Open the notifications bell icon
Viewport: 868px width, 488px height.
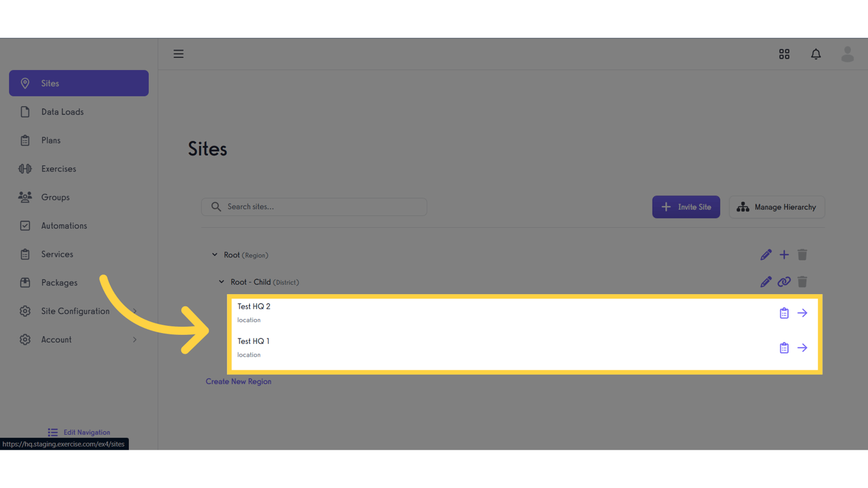point(816,54)
